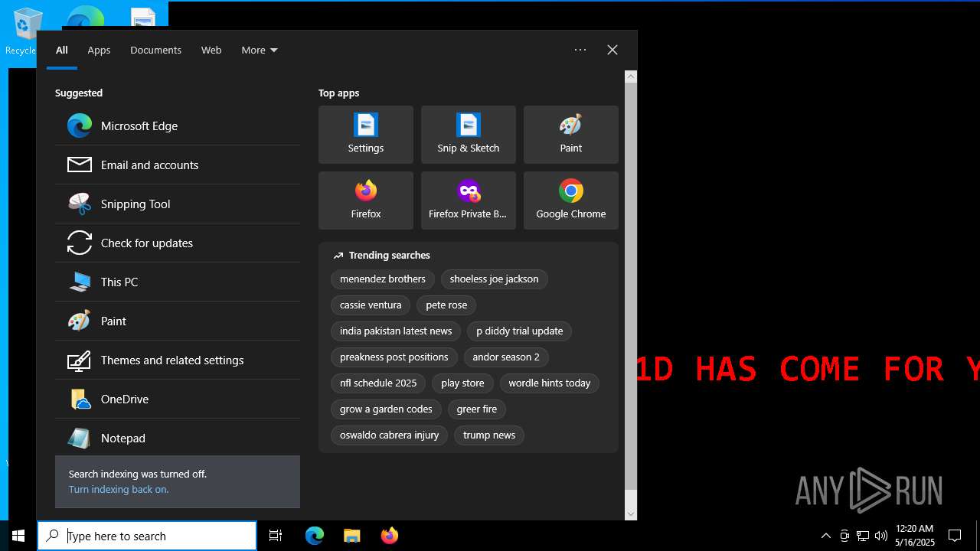Screen dimensions: 980x551
Task: Launch Firefox Private Browsing tile
Action: coord(469,201)
